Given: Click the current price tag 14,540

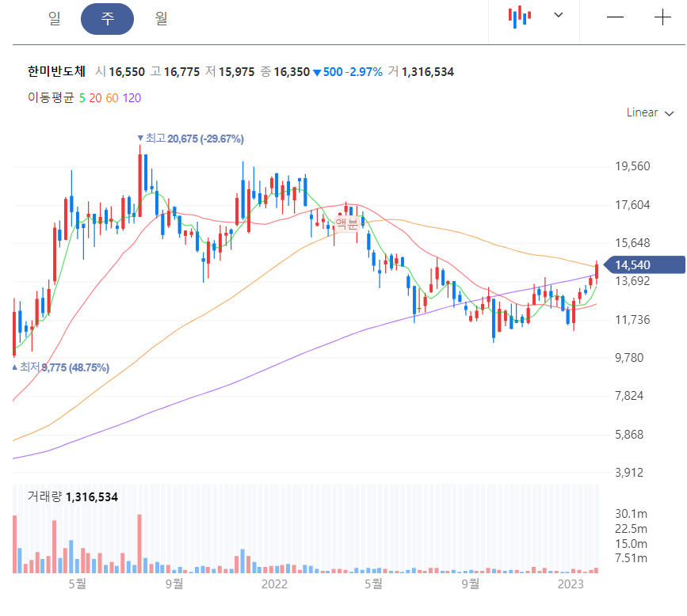Looking at the screenshot, I should (x=644, y=265).
